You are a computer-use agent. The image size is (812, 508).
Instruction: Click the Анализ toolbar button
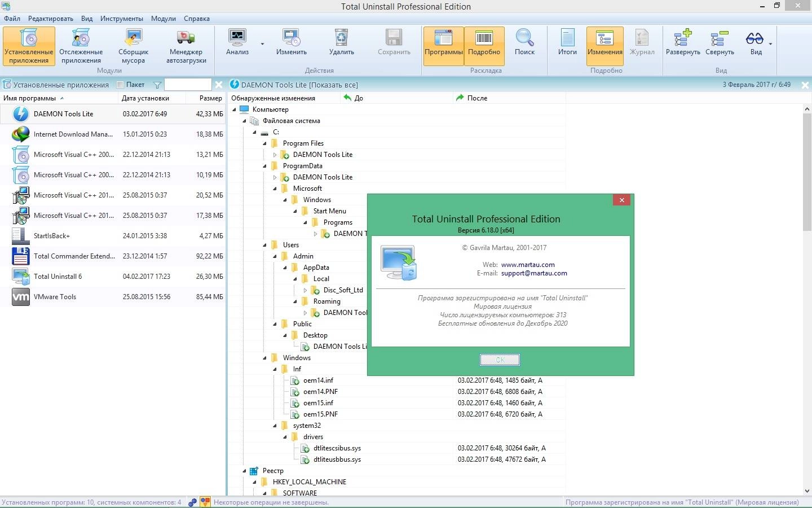click(x=237, y=43)
